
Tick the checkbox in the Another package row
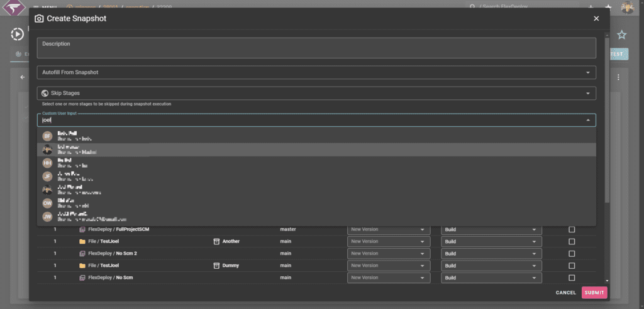point(572,241)
